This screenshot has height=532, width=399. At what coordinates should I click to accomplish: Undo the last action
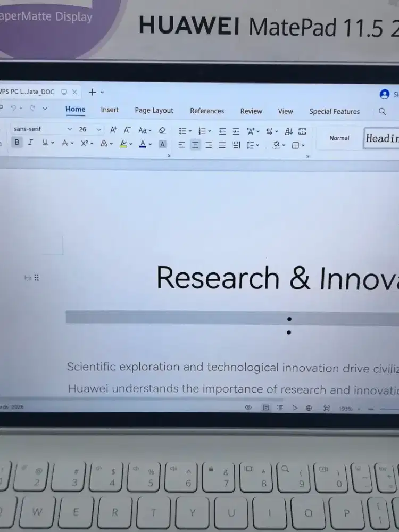pyautogui.click(x=13, y=108)
